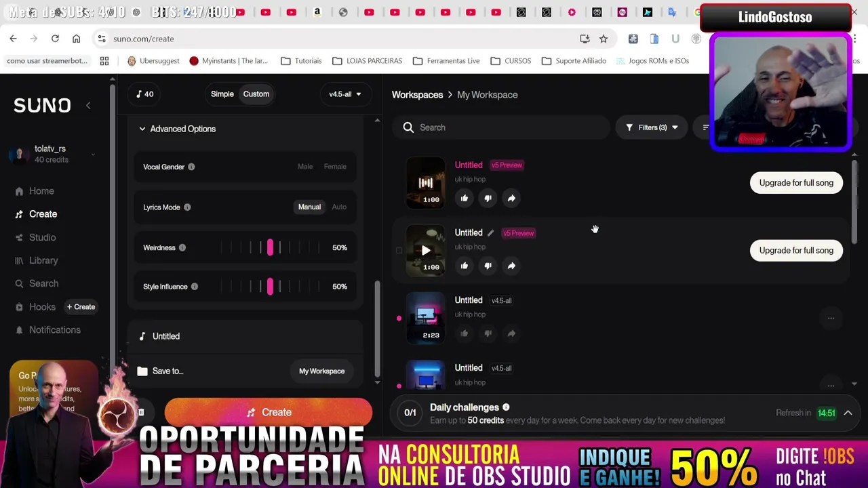This screenshot has height=488, width=868.
Task: Share the second v5 Preview song
Action: tap(511, 266)
